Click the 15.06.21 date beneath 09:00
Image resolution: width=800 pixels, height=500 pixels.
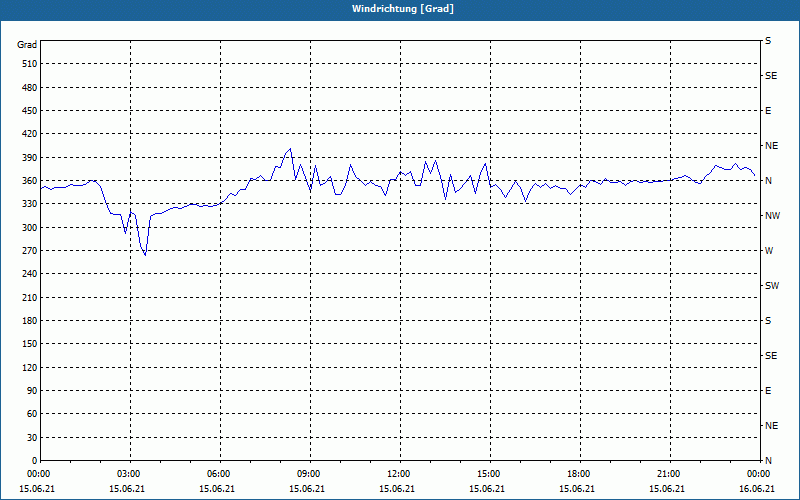pos(307,489)
